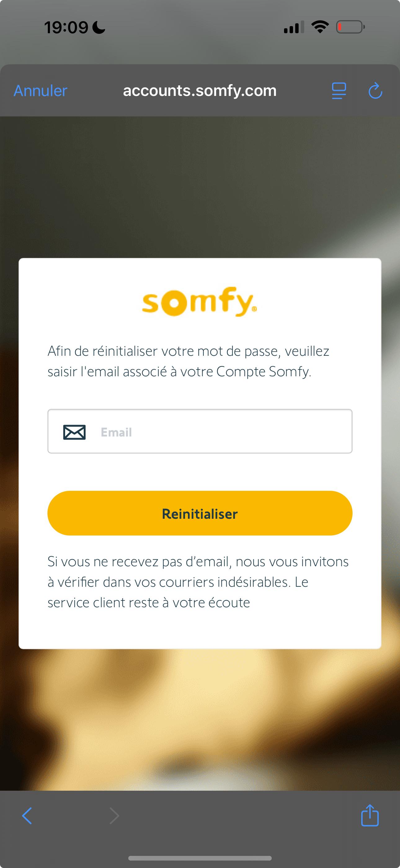Viewport: 400px width, 868px height.
Task: Tap the yellow Somfy logo
Action: (199, 301)
